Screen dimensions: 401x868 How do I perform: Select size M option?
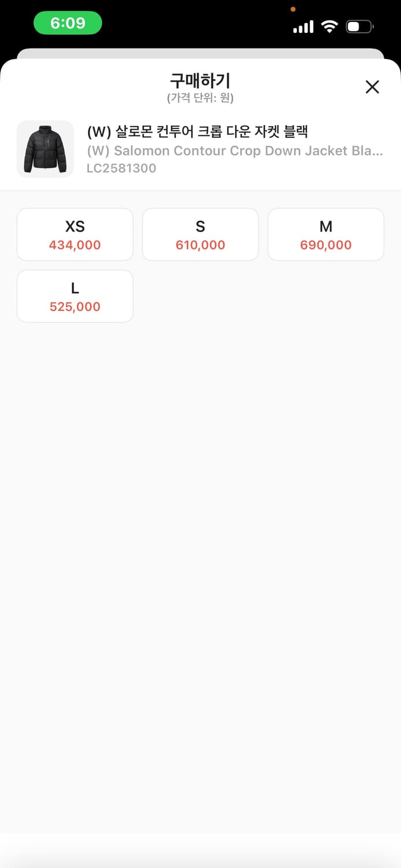326,227
